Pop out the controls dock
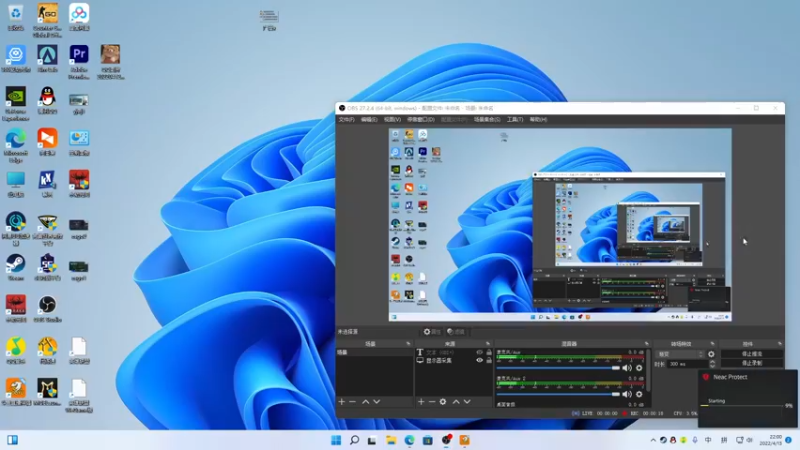Image resolution: width=800 pixels, height=450 pixels. (x=780, y=344)
